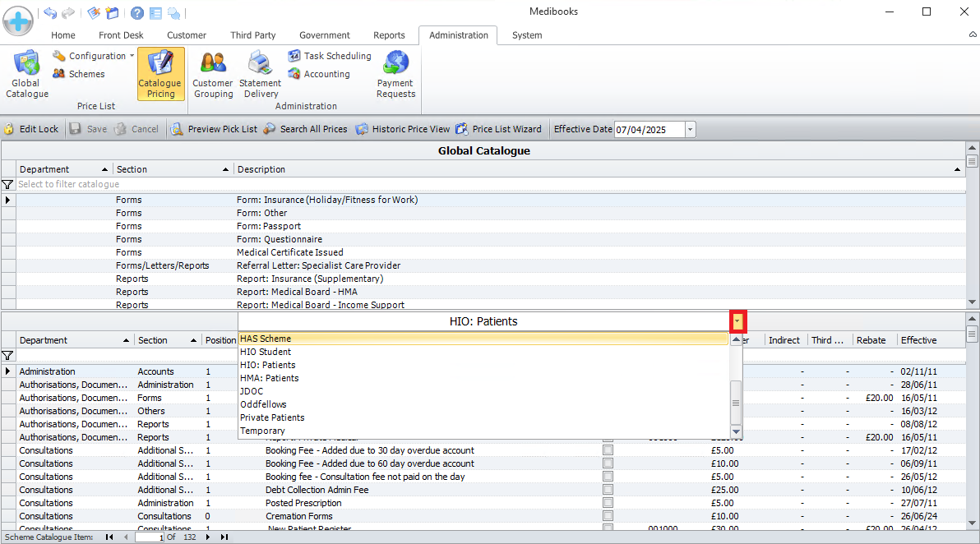Click the Edit Lock button
This screenshot has width=980, height=544.
click(x=31, y=129)
